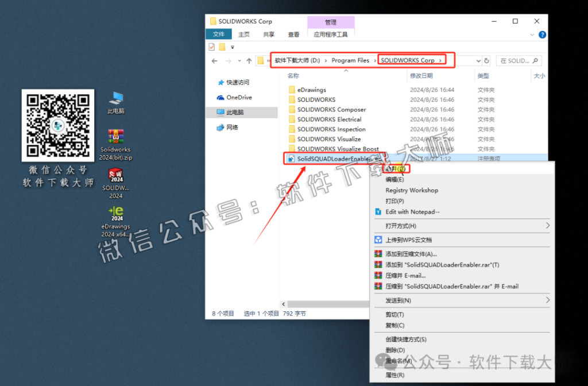588x386 pixels.
Task: Refresh the folder view
Action: point(486,60)
